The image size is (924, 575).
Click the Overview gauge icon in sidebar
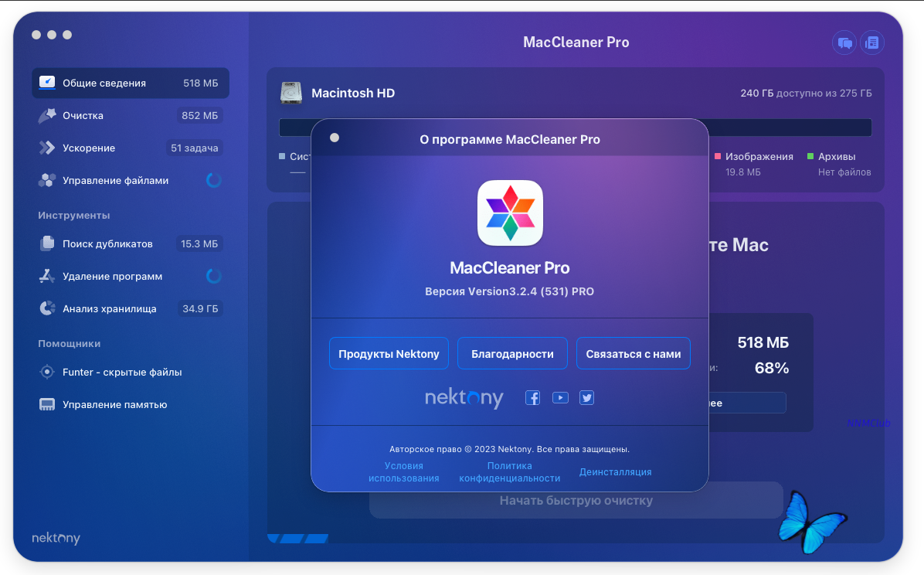coord(47,83)
